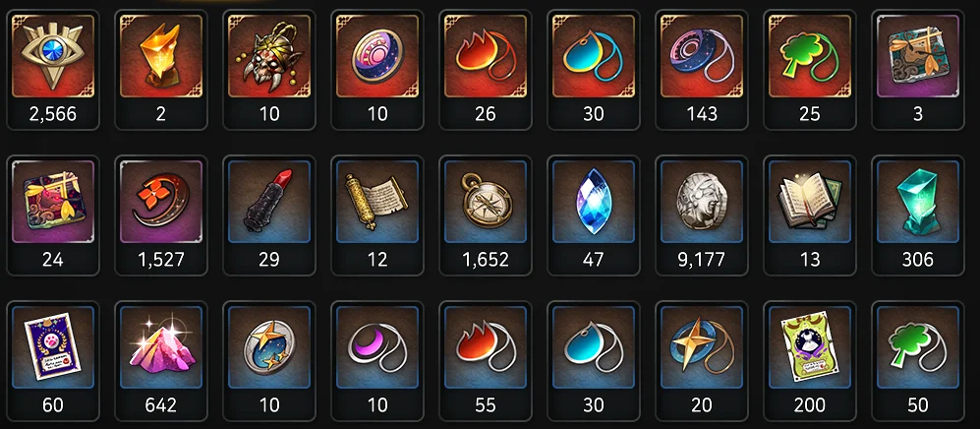Image resolution: width=980 pixels, height=429 pixels.
Task: Open the teal wrapped gift box with 3
Action: [917, 70]
